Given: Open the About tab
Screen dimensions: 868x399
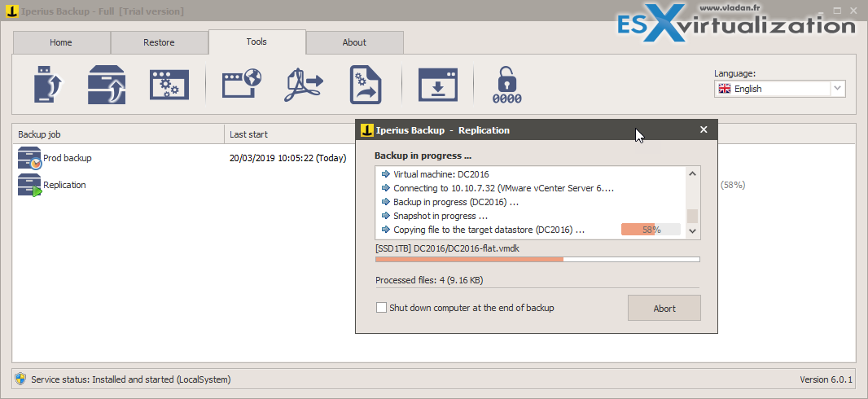Looking at the screenshot, I should [354, 42].
